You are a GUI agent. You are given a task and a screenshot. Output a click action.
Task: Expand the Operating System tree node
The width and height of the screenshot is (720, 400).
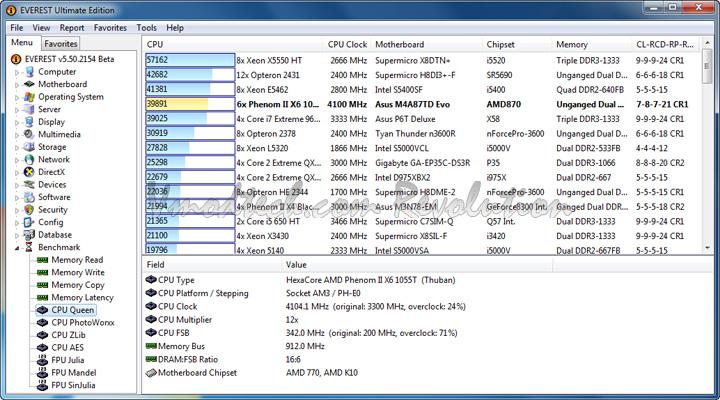tap(17, 97)
